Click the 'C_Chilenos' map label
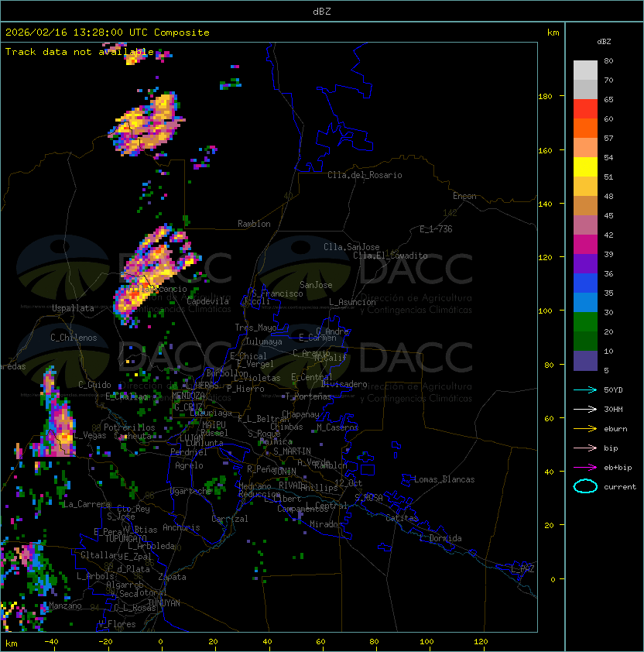This screenshot has width=644, height=652. pos(74,338)
